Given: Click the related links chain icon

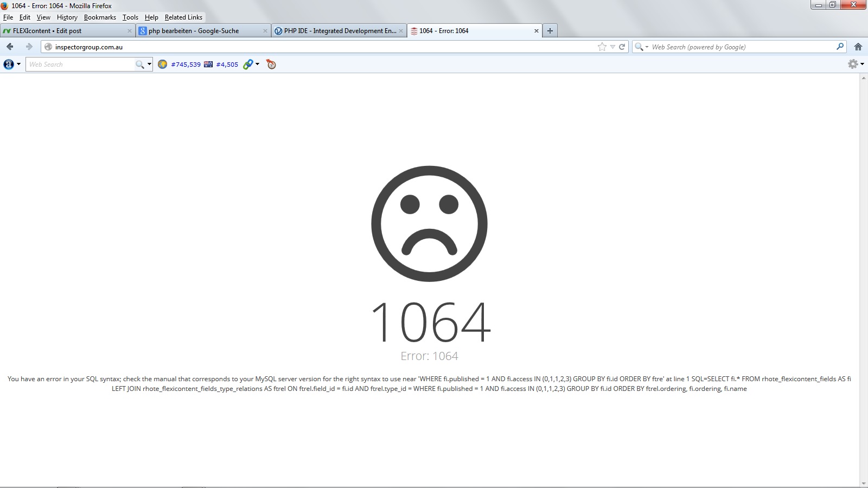Looking at the screenshot, I should click(248, 65).
